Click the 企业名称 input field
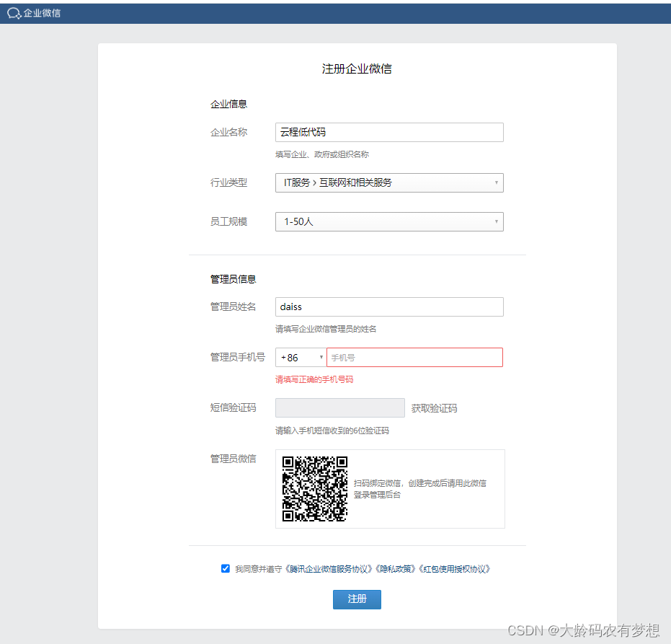 (389, 132)
